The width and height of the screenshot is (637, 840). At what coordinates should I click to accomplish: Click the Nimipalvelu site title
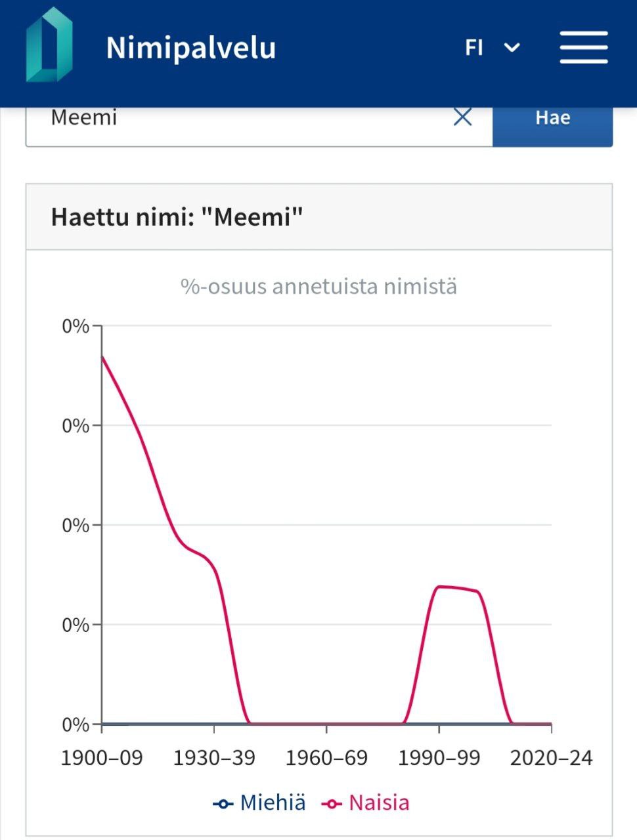tap(190, 48)
